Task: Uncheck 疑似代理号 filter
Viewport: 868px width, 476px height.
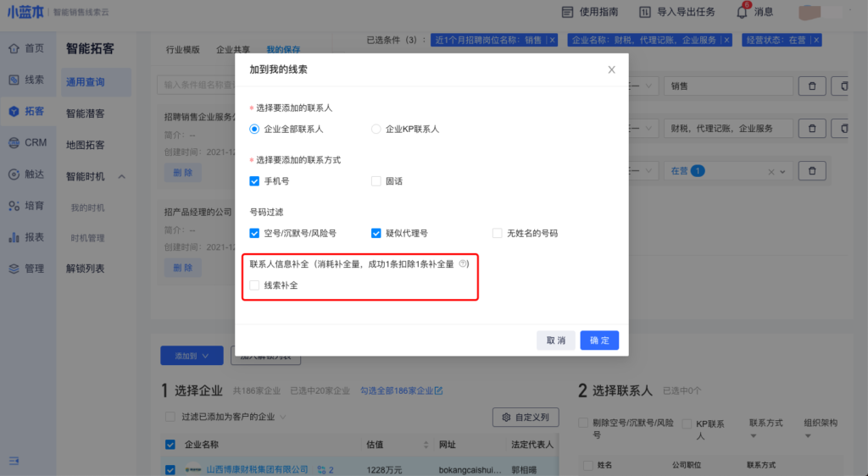Action: click(376, 233)
